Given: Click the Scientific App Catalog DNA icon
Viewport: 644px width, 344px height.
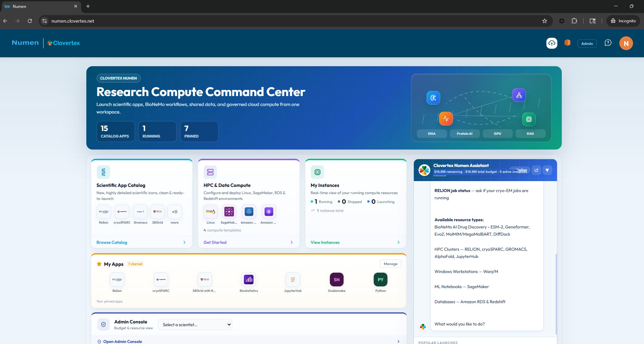Looking at the screenshot, I should point(103,172).
